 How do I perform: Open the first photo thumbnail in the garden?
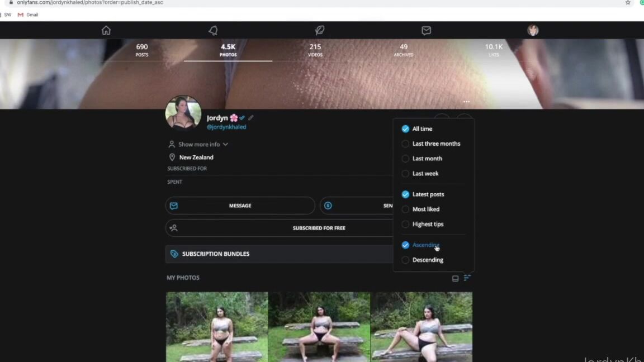tap(216, 327)
